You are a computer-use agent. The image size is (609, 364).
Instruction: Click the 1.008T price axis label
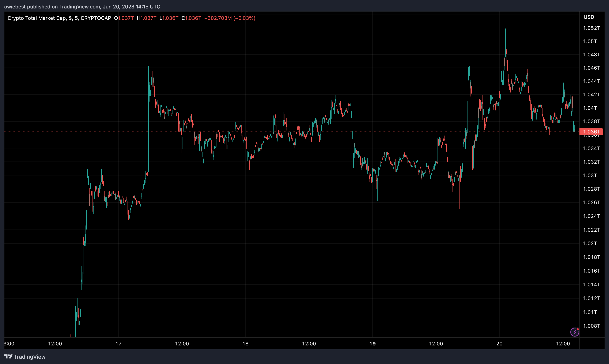coord(591,326)
